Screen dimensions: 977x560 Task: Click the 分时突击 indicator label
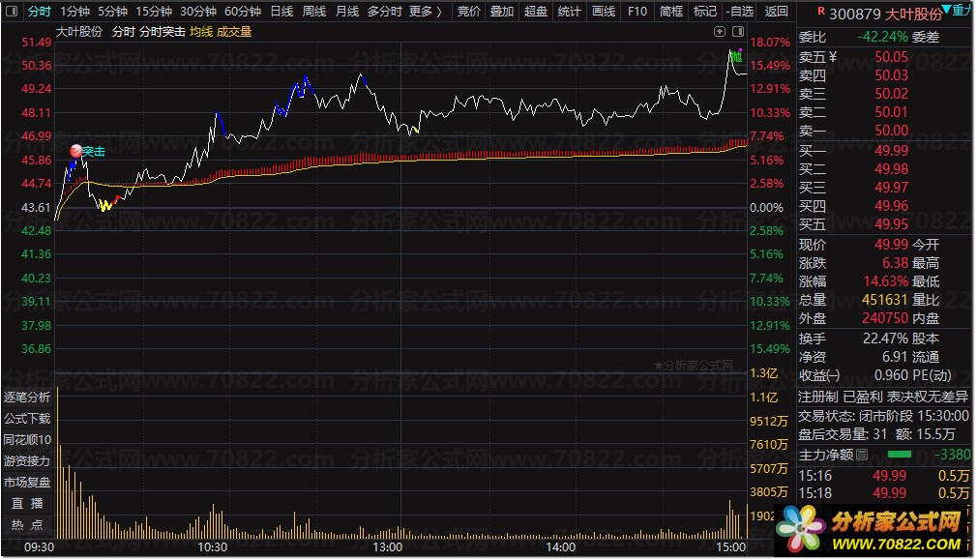click(162, 32)
